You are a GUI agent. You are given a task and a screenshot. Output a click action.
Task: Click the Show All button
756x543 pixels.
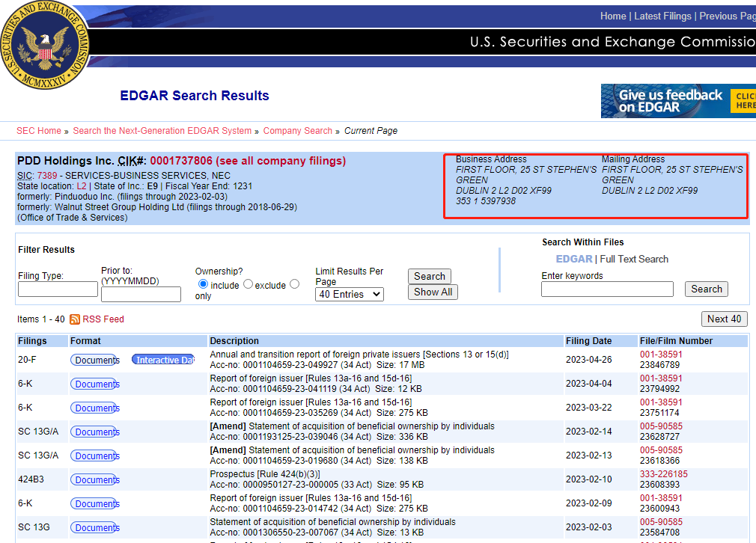click(433, 292)
